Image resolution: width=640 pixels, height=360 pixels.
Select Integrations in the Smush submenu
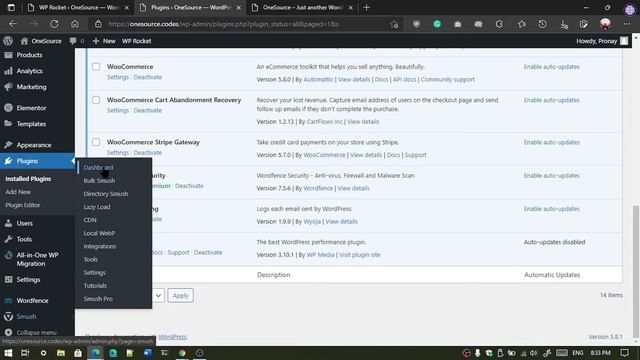(100, 246)
